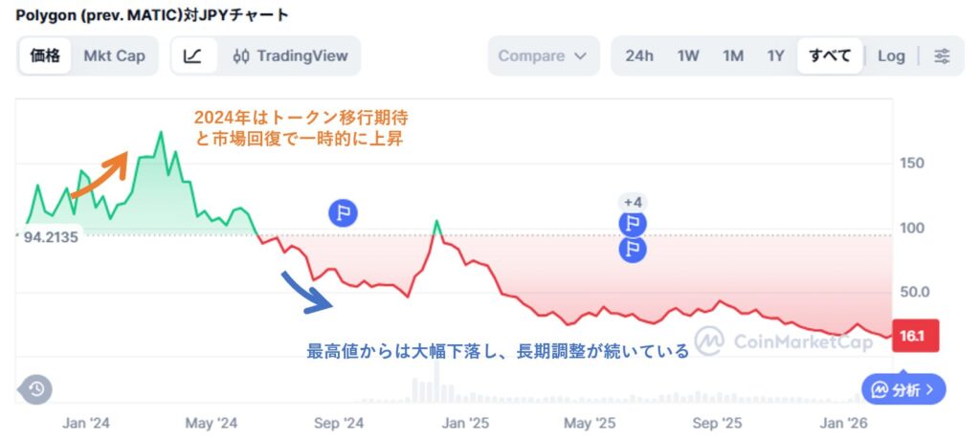Click the history clock icon
Image resolution: width=980 pixels, height=439 pixels.
tap(35, 389)
